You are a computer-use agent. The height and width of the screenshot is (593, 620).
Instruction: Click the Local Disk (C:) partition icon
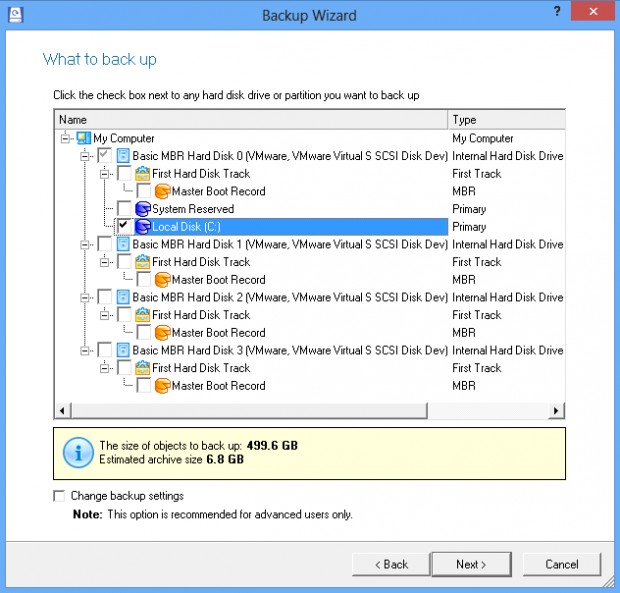click(142, 227)
